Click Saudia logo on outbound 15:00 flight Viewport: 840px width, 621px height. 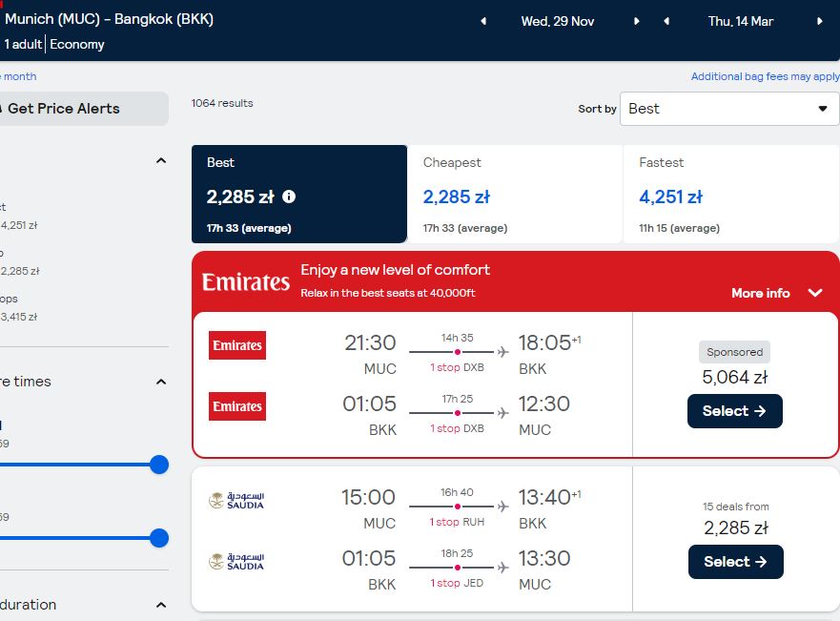[x=236, y=501]
